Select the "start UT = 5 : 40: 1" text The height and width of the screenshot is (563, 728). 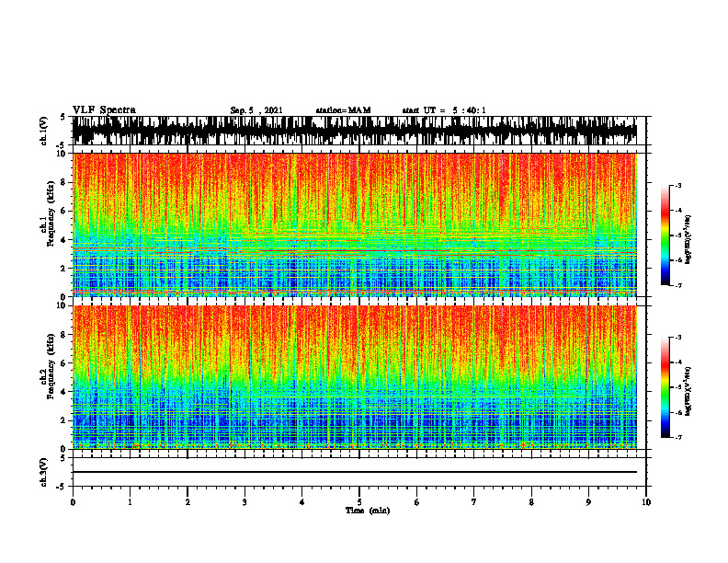[444, 110]
